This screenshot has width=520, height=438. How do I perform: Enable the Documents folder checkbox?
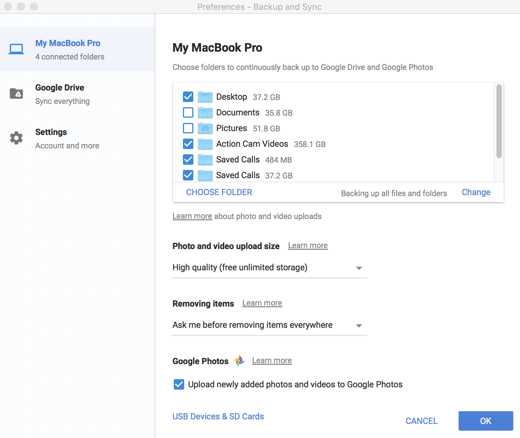[188, 112]
